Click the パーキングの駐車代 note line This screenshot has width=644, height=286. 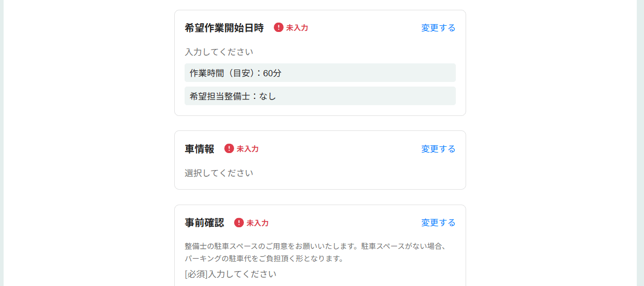pyautogui.click(x=264, y=259)
